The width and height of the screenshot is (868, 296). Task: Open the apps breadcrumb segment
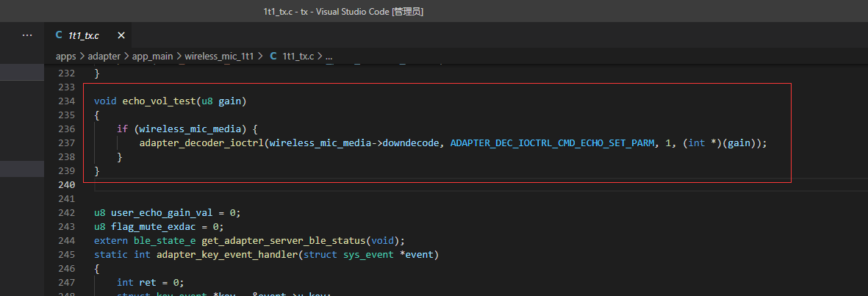pos(66,56)
